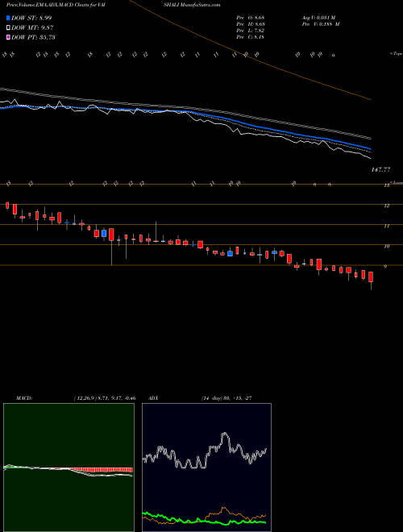Select the 'DOW ST: 8.99' legend text
The height and width of the screenshot is (532, 403).
(x=31, y=18)
